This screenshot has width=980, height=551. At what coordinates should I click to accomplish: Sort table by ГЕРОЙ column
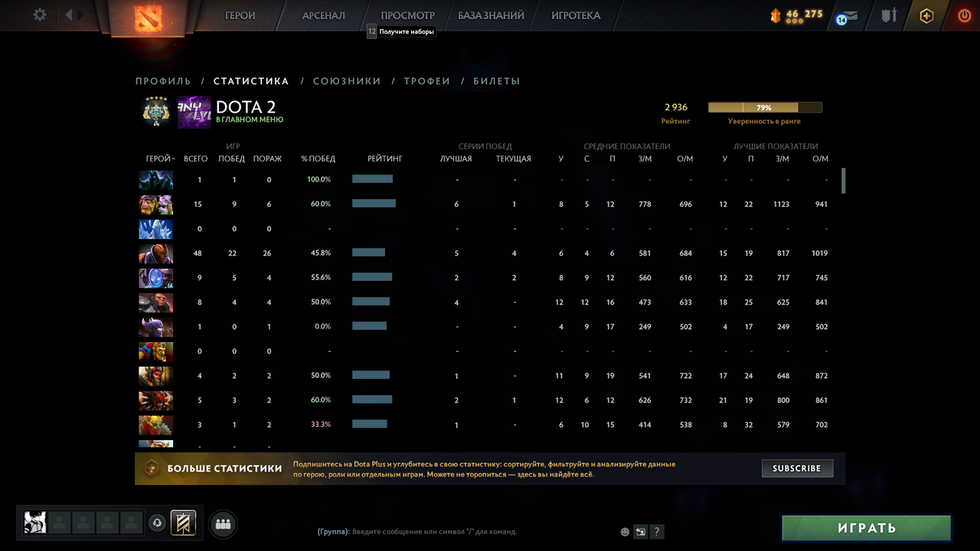(x=160, y=159)
